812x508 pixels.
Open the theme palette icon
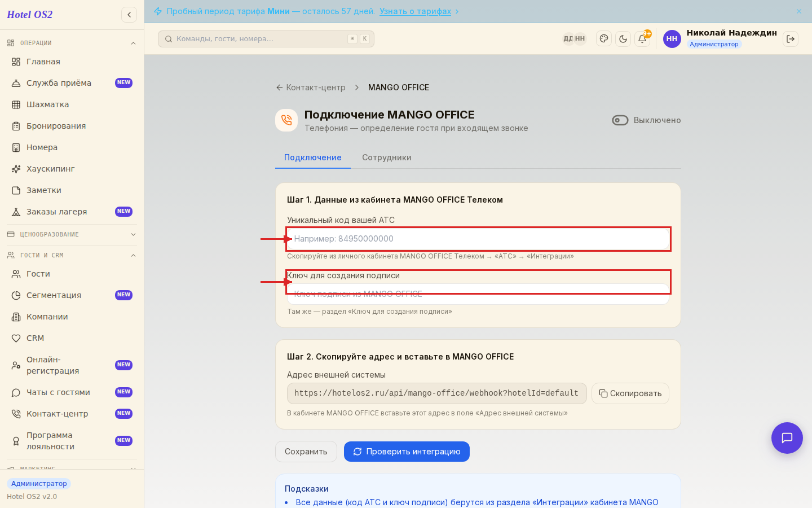coord(604,39)
